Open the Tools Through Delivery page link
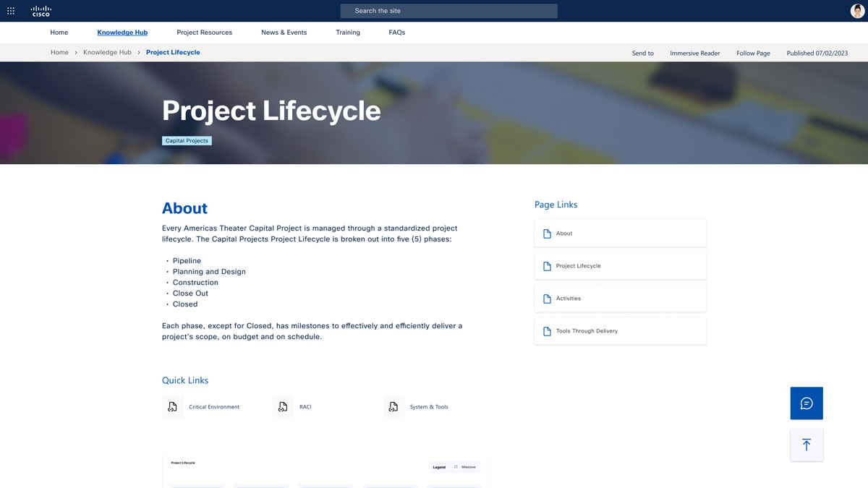This screenshot has height=488, width=868. point(586,330)
